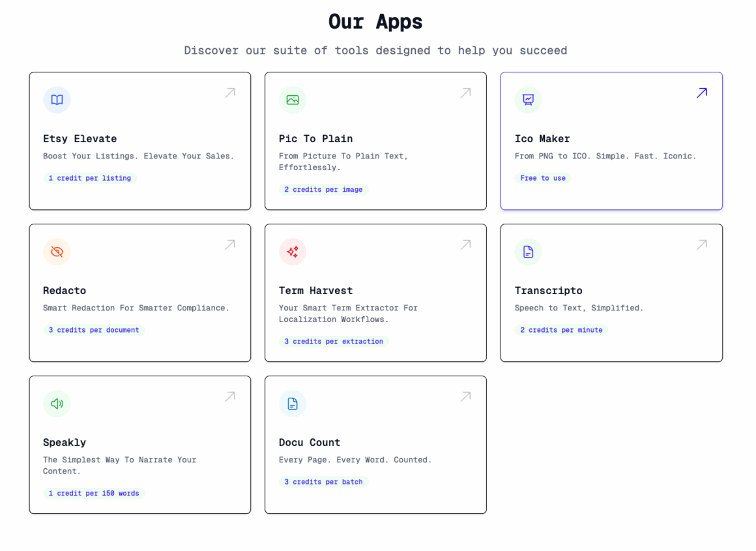Open Ico Maker via its arrow icon
Screen dimensions: 756x551
(x=702, y=93)
